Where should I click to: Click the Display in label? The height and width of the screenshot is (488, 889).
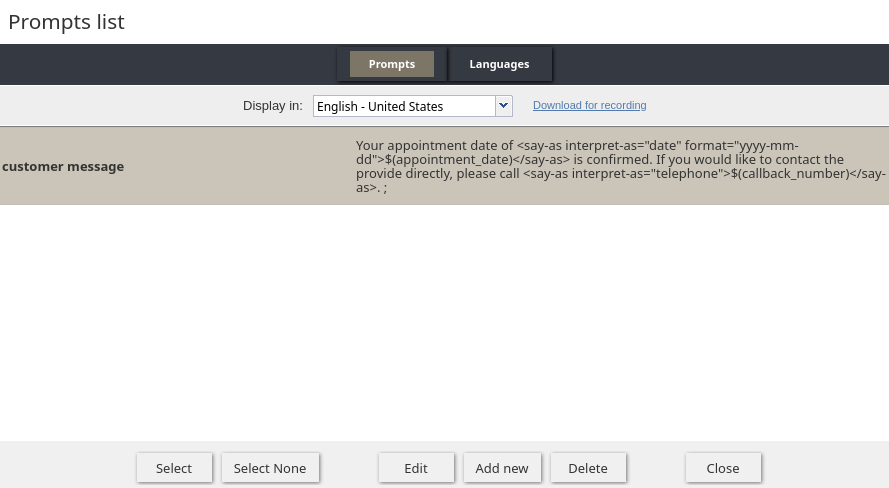(x=272, y=106)
